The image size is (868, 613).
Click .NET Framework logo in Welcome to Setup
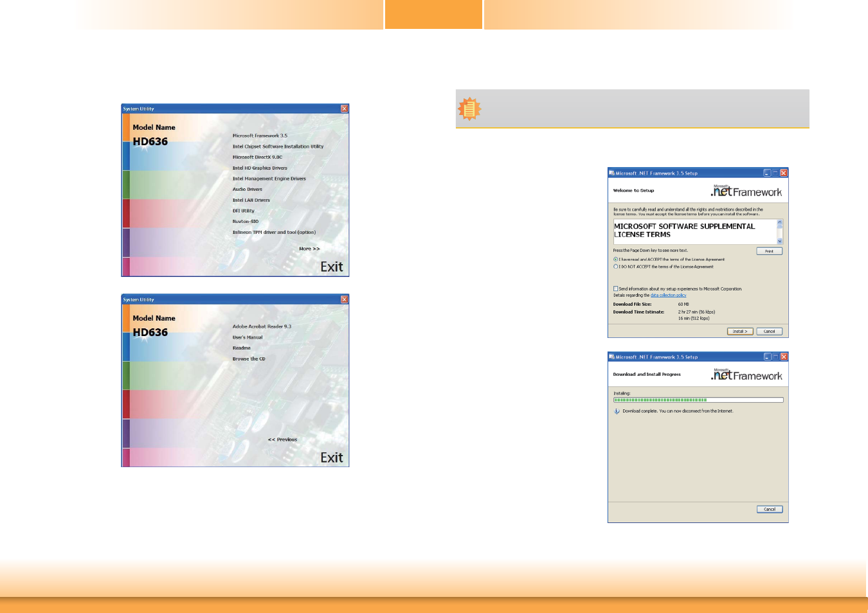tap(746, 191)
